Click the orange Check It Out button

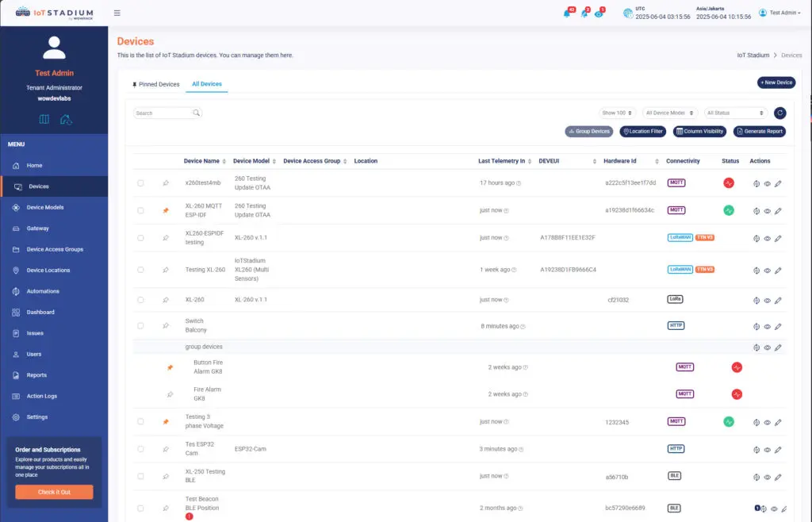coord(54,492)
